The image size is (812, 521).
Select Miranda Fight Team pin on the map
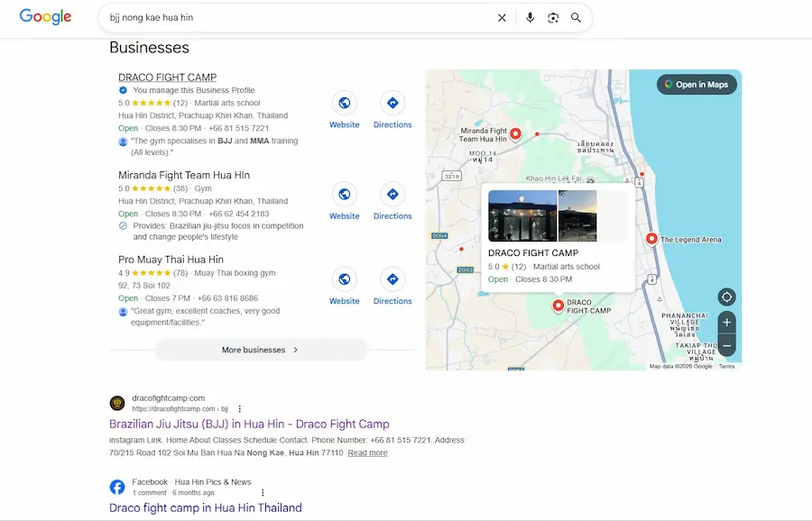(515, 134)
